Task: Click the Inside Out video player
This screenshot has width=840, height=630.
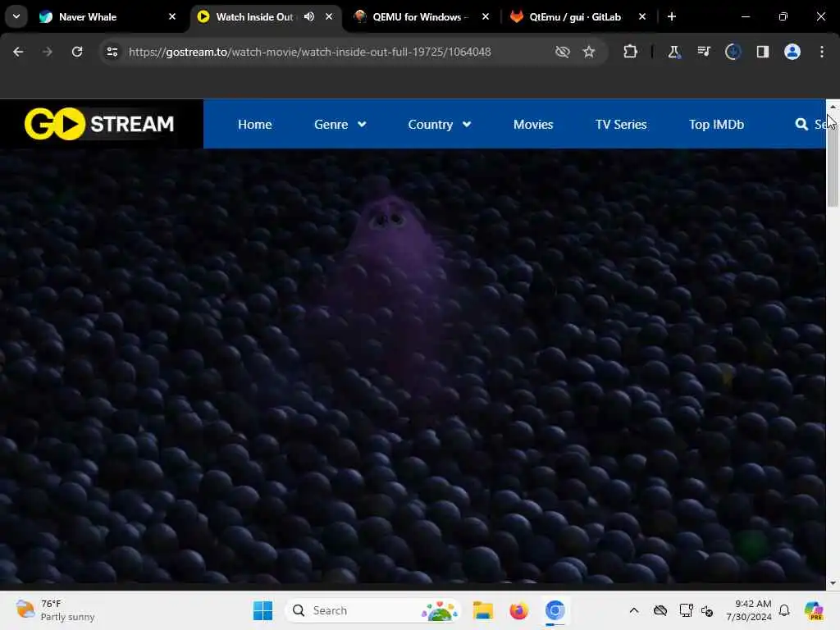Action: point(413,365)
